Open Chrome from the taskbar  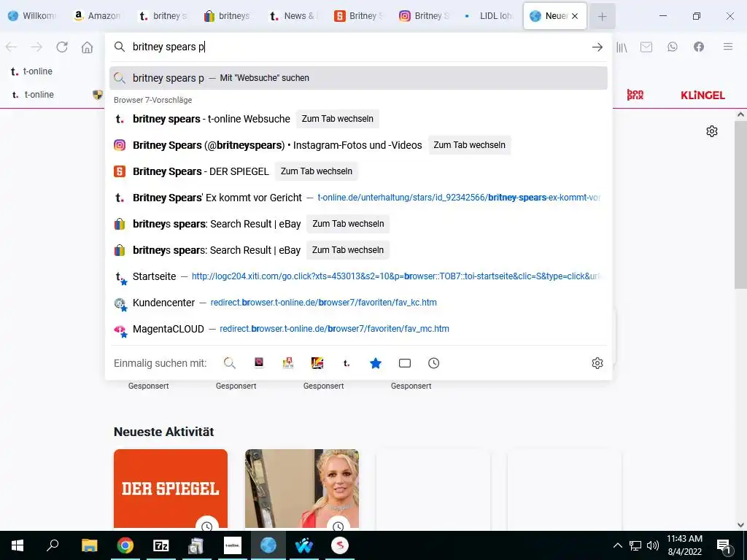click(x=125, y=545)
